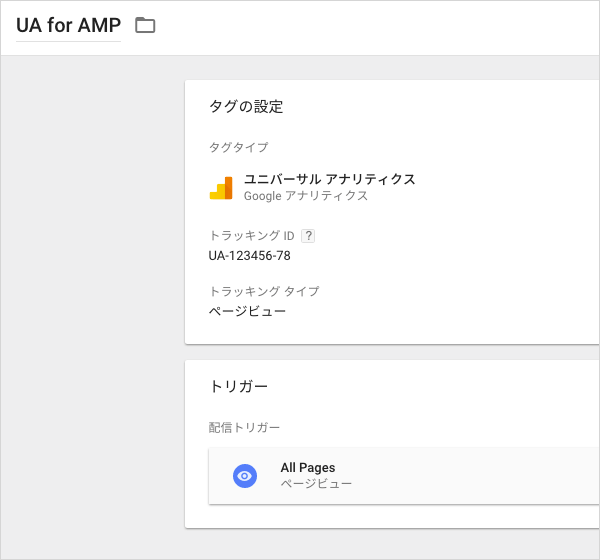Click the Google Analytics bar-chart icon
Image resolution: width=600 pixels, height=560 pixels.
[x=221, y=188]
